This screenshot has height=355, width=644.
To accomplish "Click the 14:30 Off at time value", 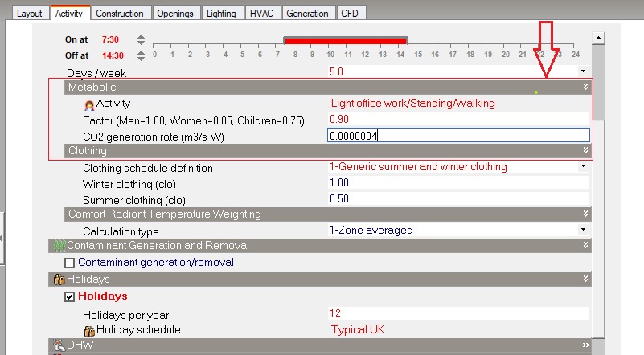I will tap(113, 55).
